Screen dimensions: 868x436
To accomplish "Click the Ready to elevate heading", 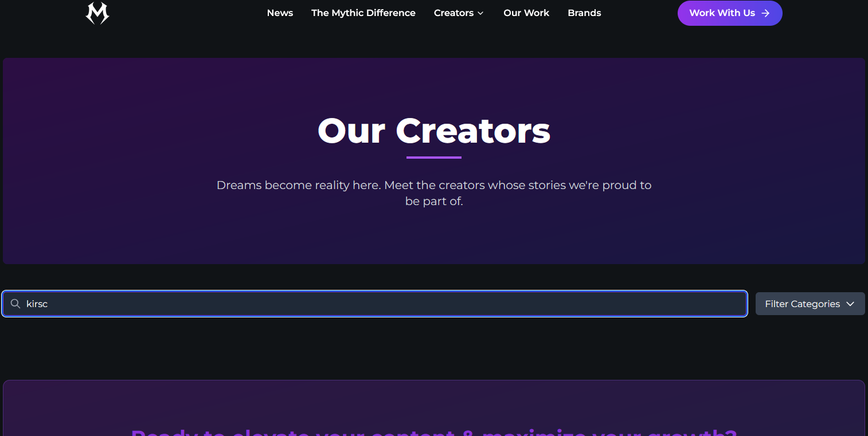I will coord(434,431).
